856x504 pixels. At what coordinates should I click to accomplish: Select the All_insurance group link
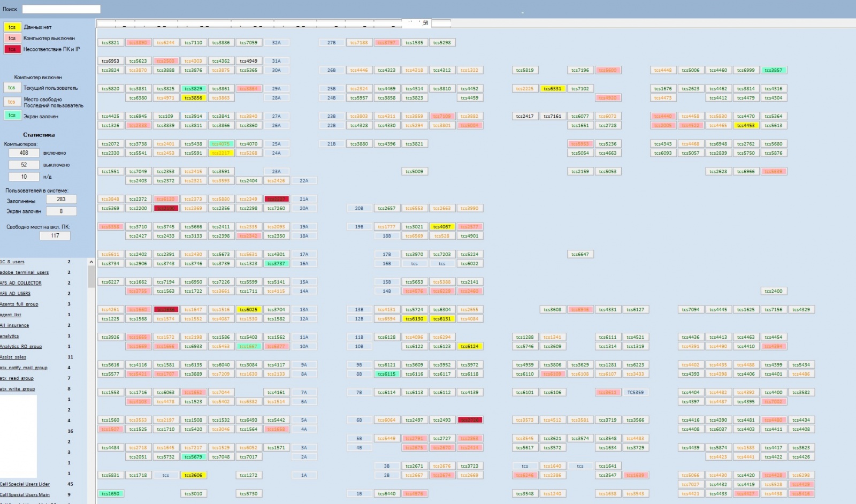[x=14, y=325]
